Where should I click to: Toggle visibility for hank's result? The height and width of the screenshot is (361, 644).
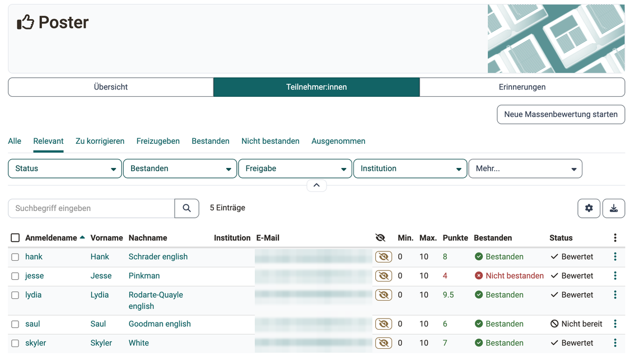coord(384,257)
